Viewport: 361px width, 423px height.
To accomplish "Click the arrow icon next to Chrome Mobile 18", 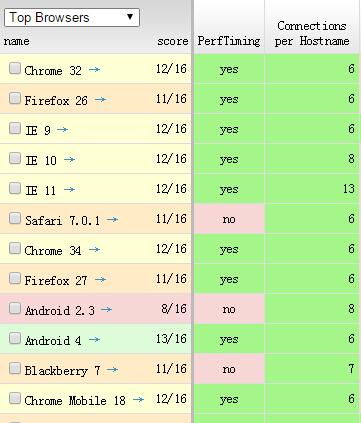I will (x=138, y=399).
